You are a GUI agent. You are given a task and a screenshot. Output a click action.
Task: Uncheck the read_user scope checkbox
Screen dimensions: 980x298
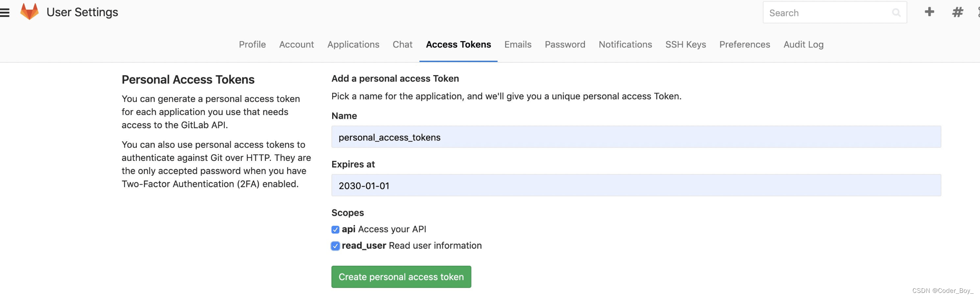tap(335, 246)
